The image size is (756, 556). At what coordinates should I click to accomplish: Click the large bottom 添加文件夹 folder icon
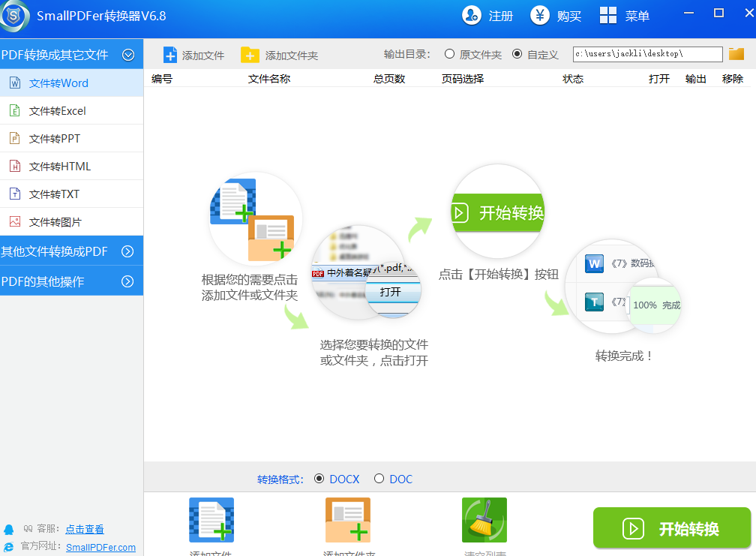click(x=348, y=520)
